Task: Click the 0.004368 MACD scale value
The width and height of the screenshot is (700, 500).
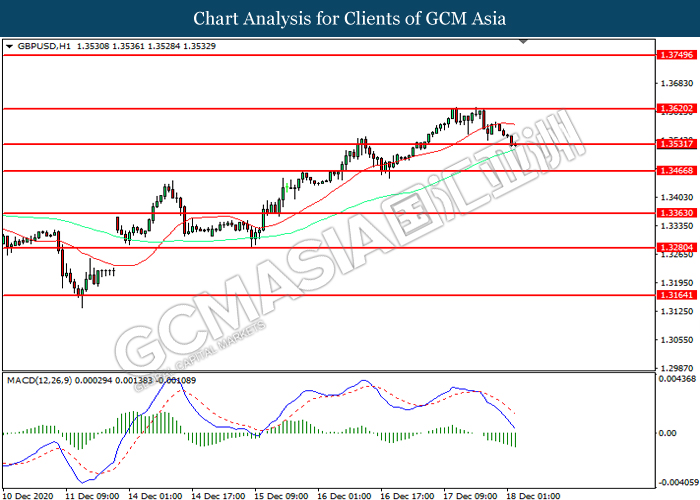Action: pyautogui.click(x=678, y=379)
